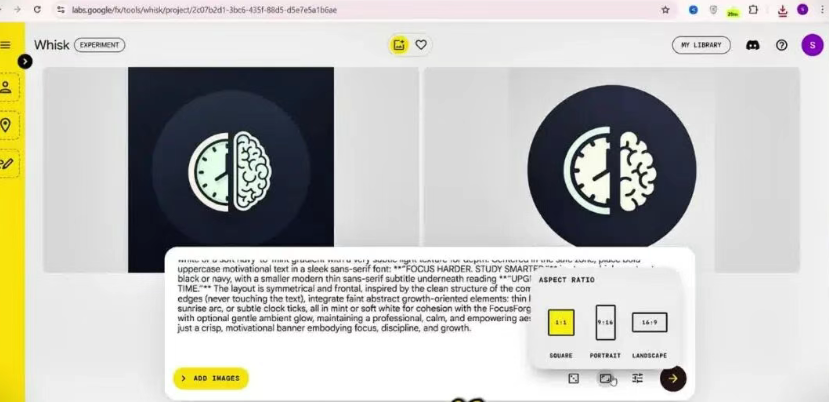Open the settings sliders icon
829x405 pixels.
coord(637,378)
